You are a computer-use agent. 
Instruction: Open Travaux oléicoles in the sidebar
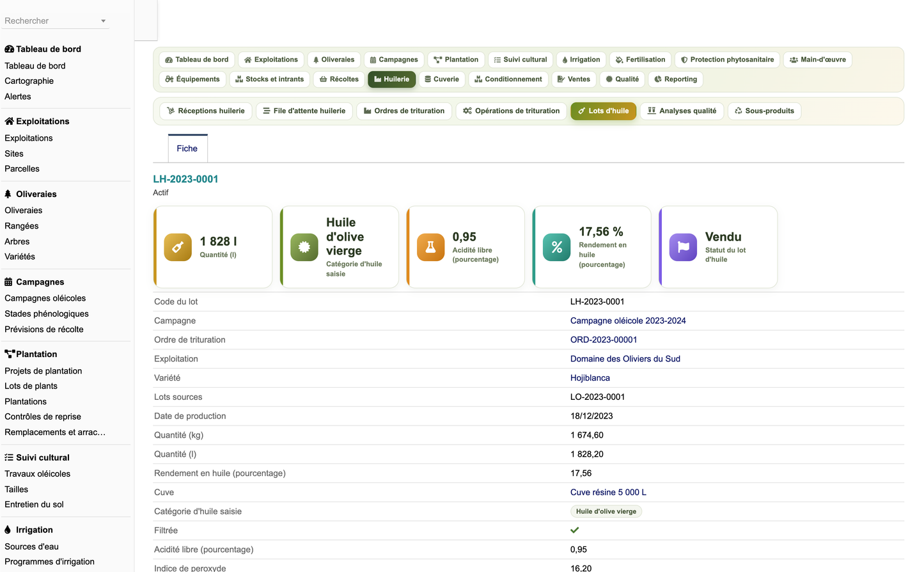(x=38, y=474)
